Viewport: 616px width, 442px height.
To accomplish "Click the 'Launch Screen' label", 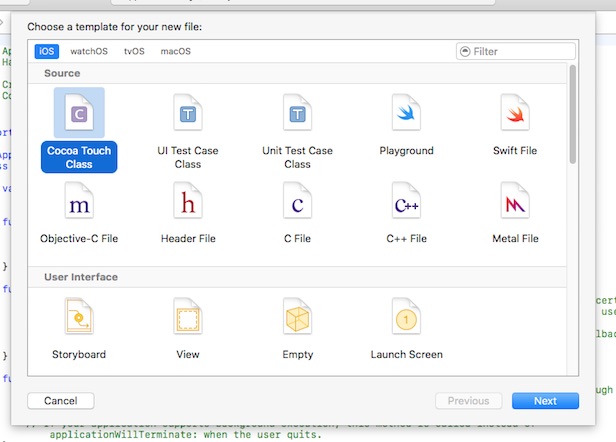I will click(407, 354).
